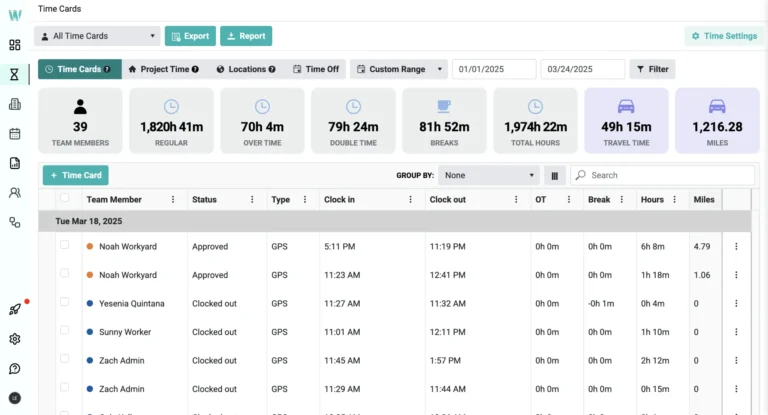Click the column chooser icon beside Search

[x=554, y=175]
